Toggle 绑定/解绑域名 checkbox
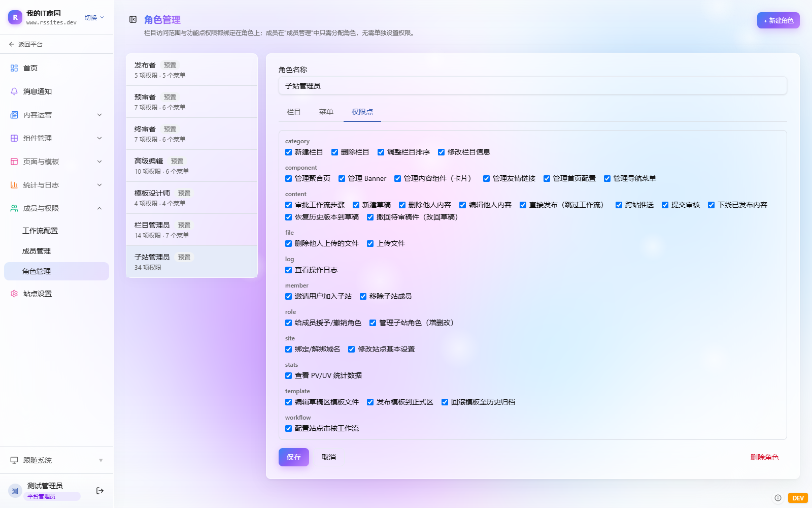 288,349
